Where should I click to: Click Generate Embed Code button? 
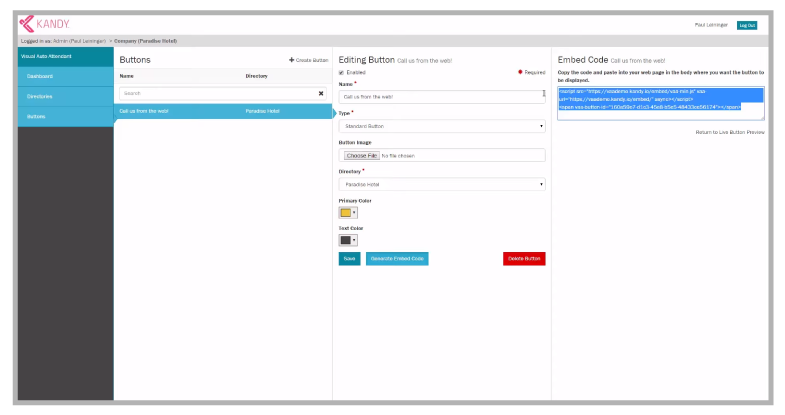click(x=397, y=259)
